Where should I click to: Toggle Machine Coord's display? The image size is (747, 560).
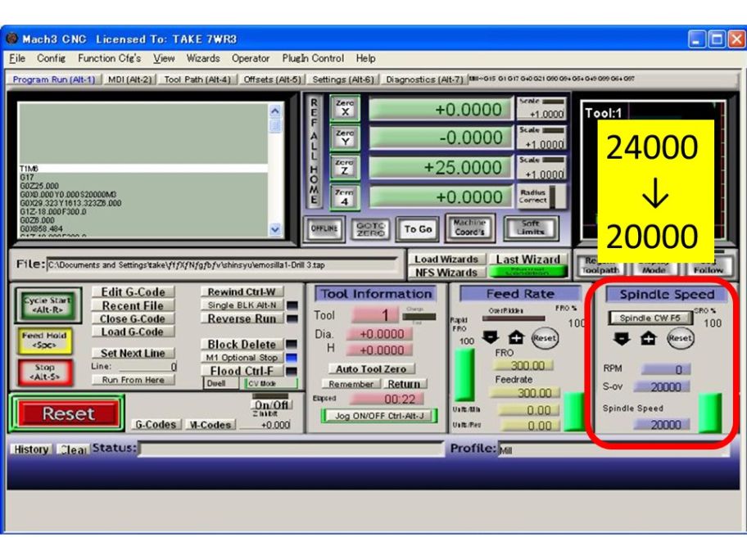tap(469, 228)
